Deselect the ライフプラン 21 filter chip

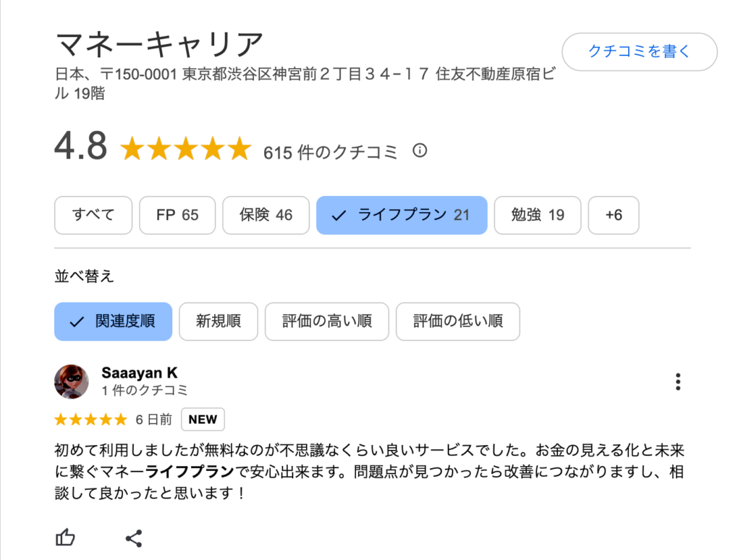402,215
